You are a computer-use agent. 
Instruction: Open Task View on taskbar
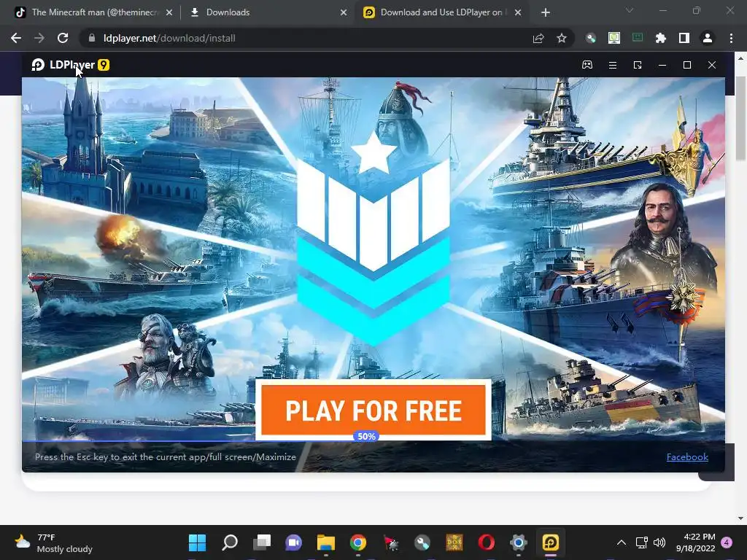(262, 542)
